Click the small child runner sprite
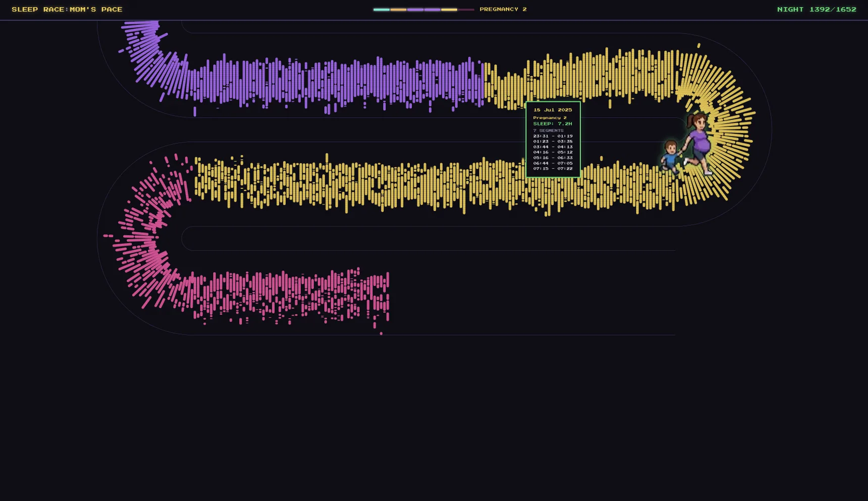868x501 pixels. (671, 157)
